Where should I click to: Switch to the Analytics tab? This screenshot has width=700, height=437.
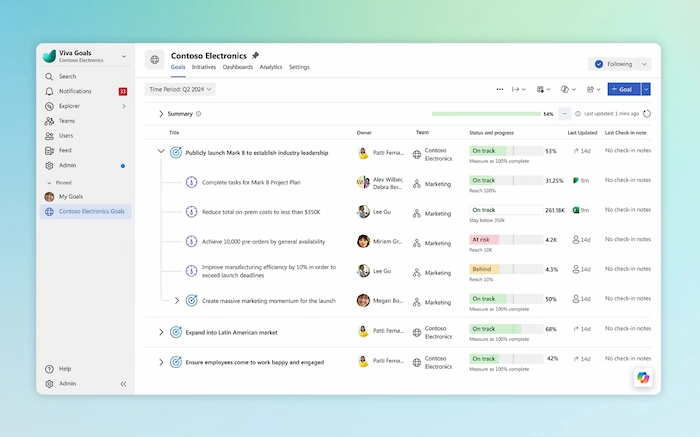271,67
